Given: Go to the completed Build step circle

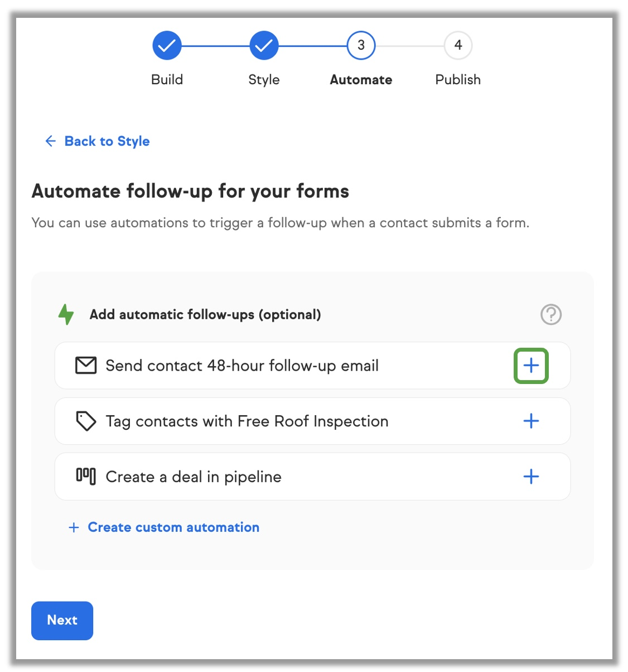Looking at the screenshot, I should [167, 45].
